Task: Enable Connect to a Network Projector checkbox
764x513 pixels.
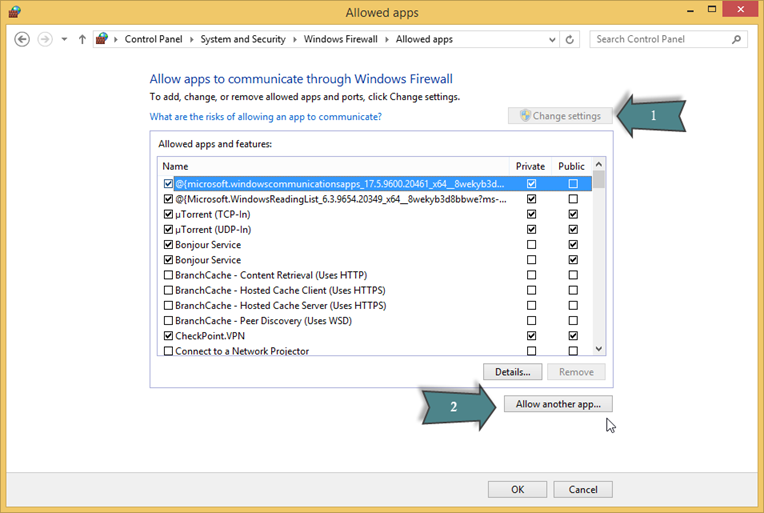Action: point(168,351)
